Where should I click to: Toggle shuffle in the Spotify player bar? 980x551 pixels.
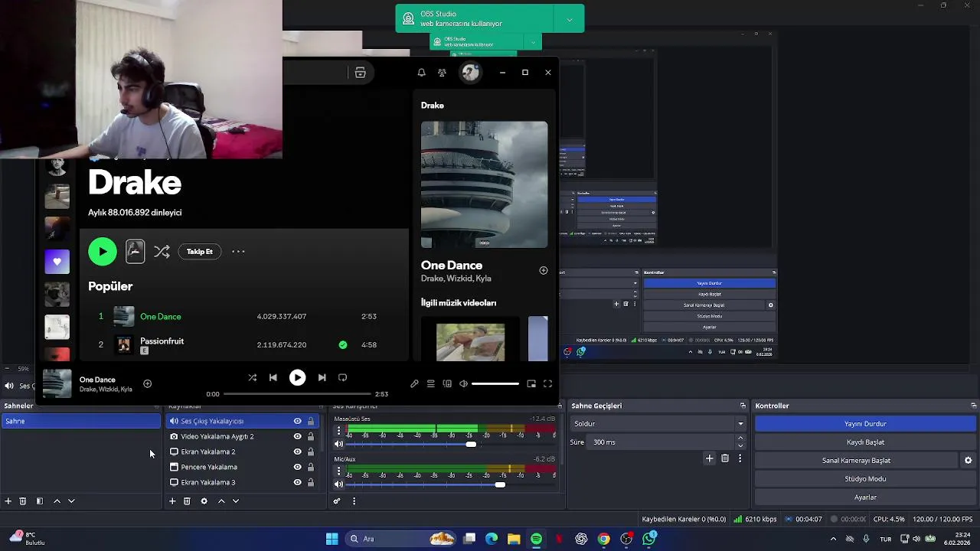pyautogui.click(x=252, y=377)
